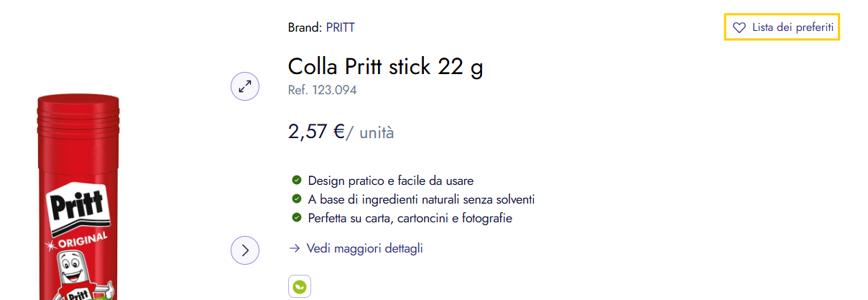The width and height of the screenshot is (868, 300).
Task: Click the heart icon for favorites
Action: [739, 28]
